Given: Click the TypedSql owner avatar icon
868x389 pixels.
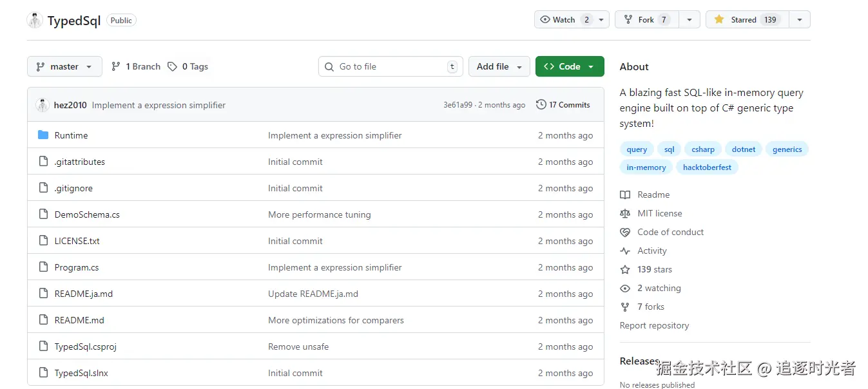Looking at the screenshot, I should 35,20.
